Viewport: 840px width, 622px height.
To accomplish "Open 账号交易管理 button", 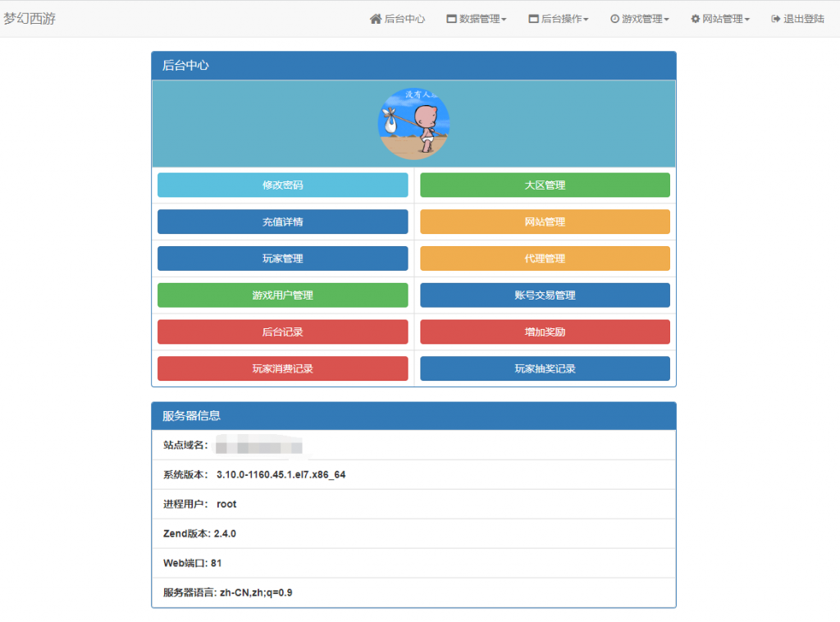I will coord(545,295).
